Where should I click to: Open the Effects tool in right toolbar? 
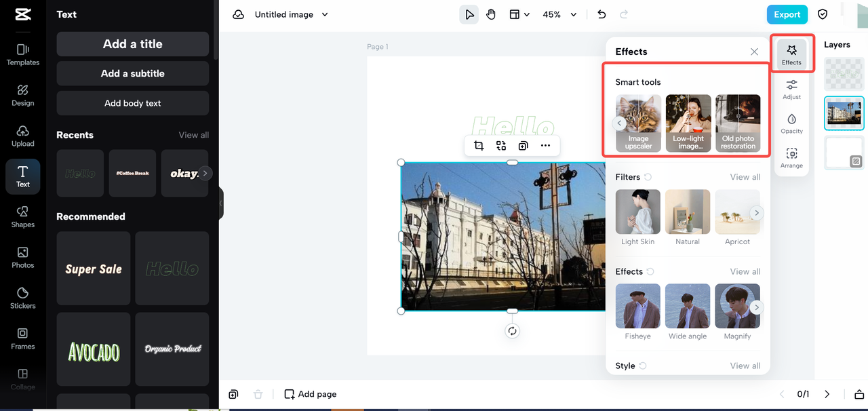(791, 54)
